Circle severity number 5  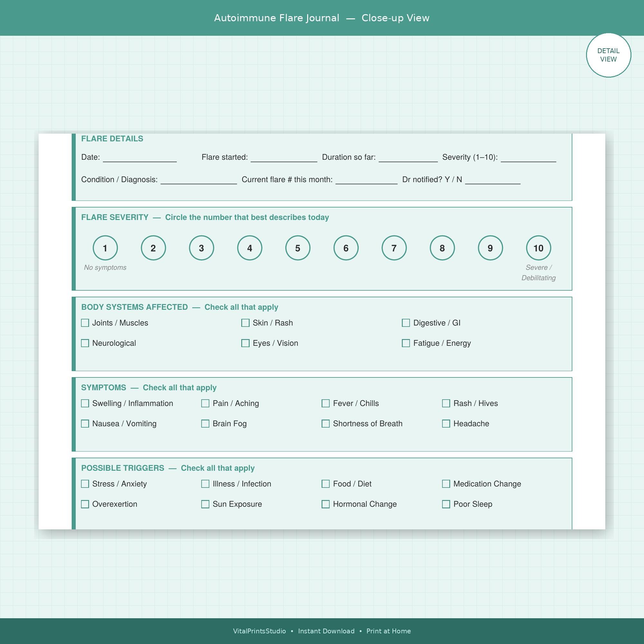click(298, 248)
